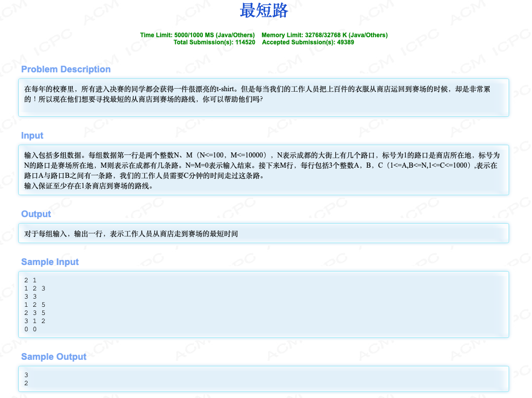532x398 pixels.
Task: Click sample output value '2'
Action: point(26,383)
